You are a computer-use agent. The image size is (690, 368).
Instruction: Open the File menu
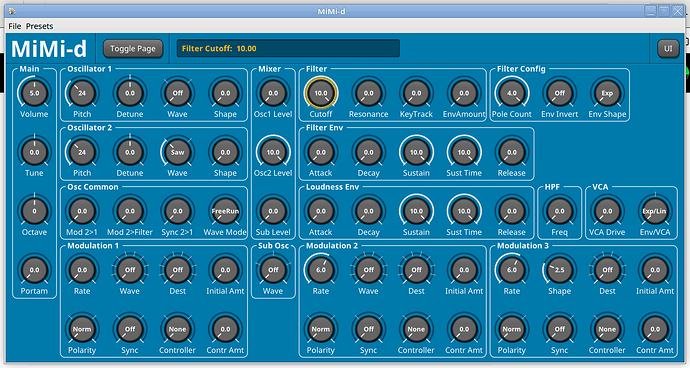tap(15, 26)
